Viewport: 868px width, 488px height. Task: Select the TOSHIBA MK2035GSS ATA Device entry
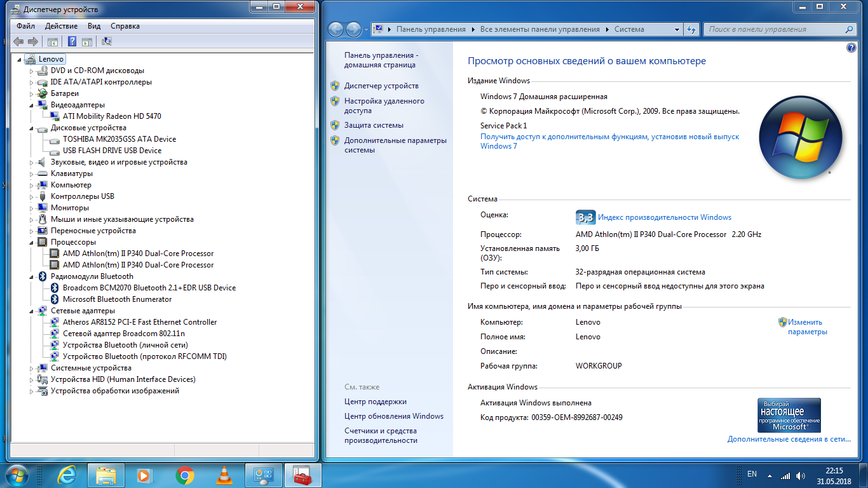pyautogui.click(x=119, y=139)
